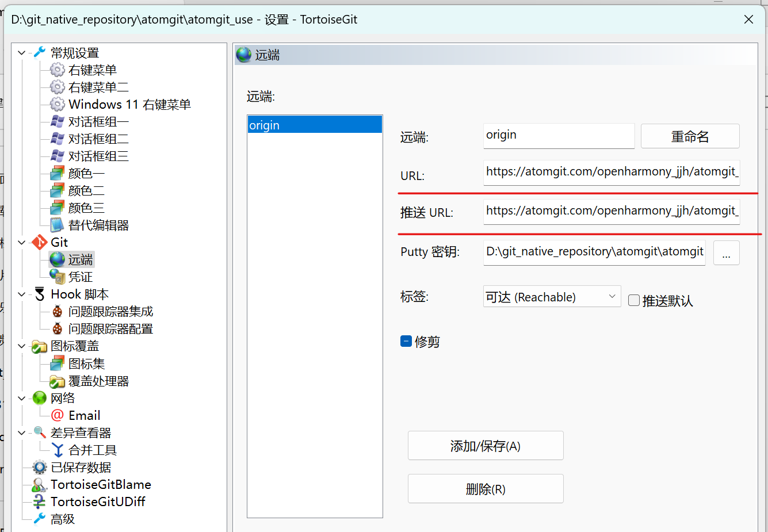Open the 对话框组一 page label

98,122
